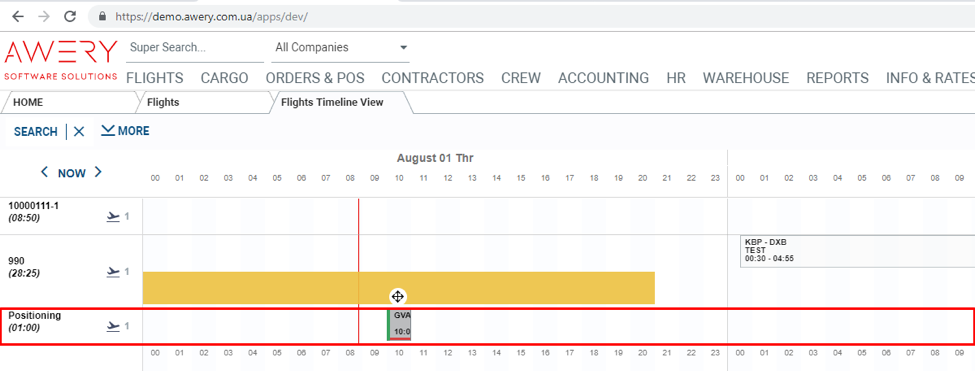Screen dimensions: 975x371
Task: Select the yellow bar in row 990
Action: [x=399, y=288]
